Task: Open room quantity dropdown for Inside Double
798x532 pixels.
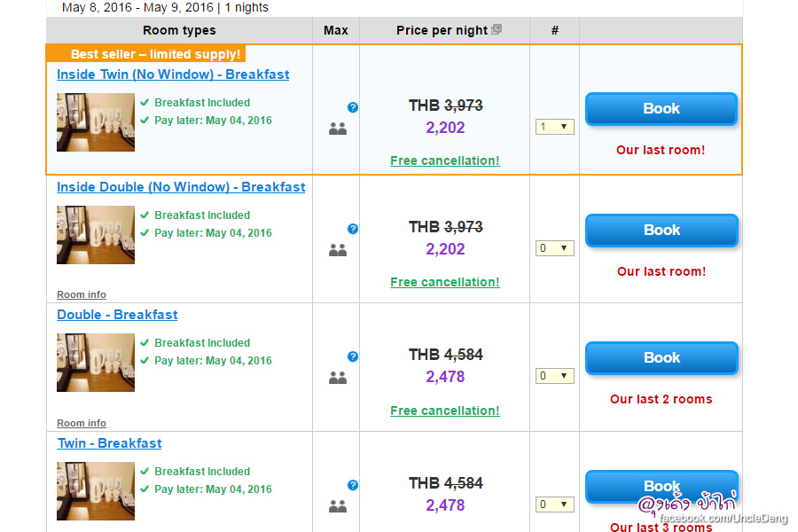Action: [554, 248]
